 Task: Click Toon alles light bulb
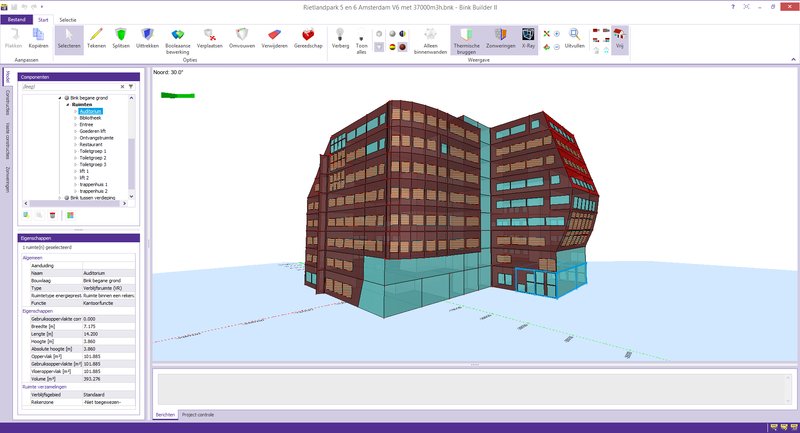pos(362,41)
